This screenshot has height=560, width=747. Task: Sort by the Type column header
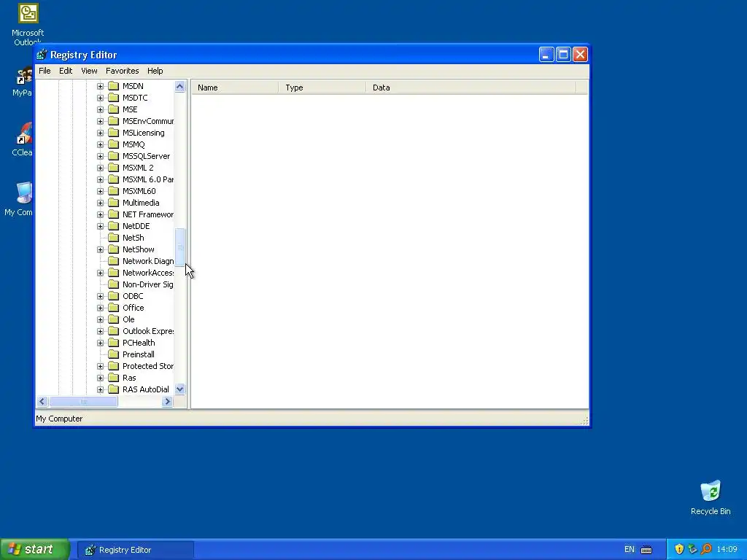coord(322,87)
